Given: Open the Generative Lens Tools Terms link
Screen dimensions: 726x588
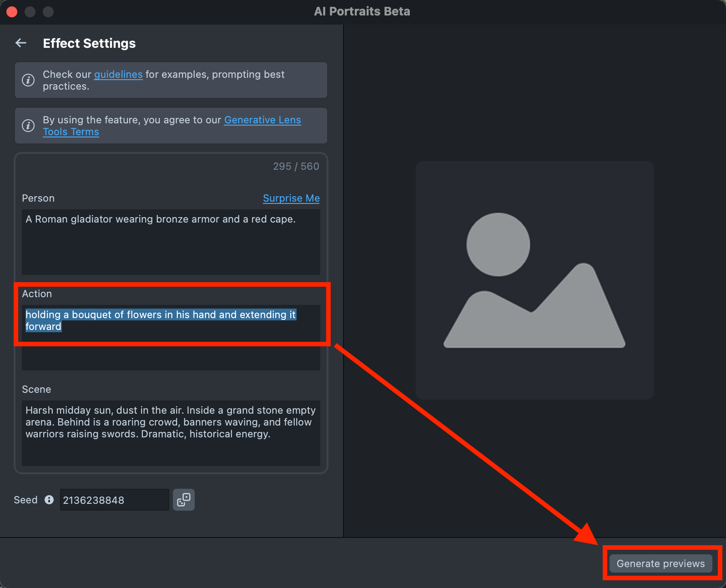Looking at the screenshot, I should (262, 120).
